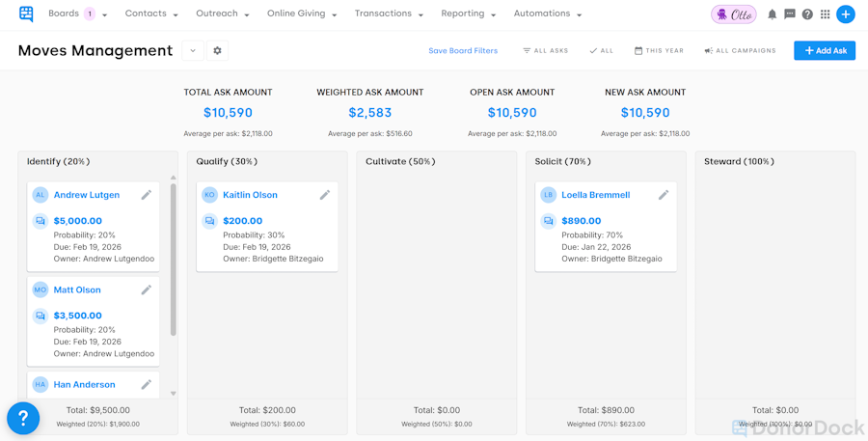Open the apps grid icon
Screen dimensions: 868x441
825,14
